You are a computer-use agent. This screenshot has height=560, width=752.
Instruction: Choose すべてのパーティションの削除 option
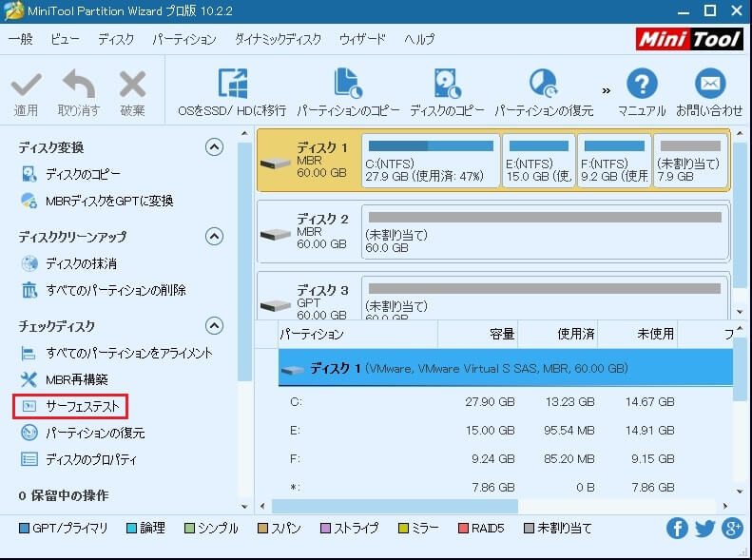point(116,290)
